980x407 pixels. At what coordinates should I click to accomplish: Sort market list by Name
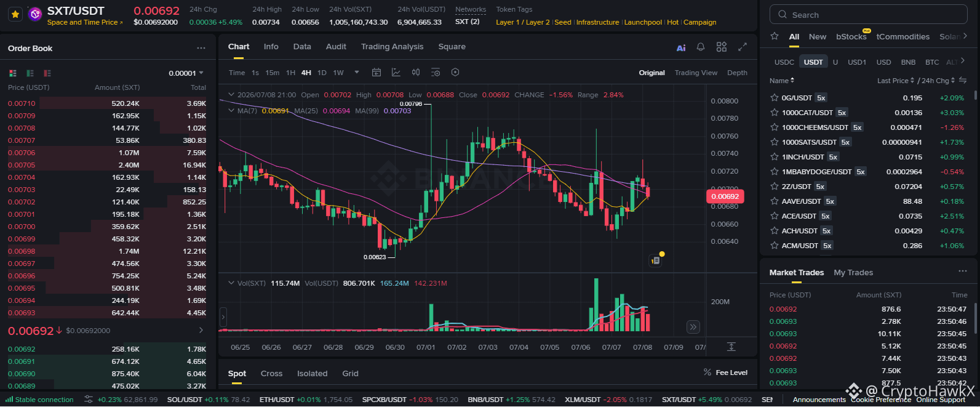tap(782, 81)
